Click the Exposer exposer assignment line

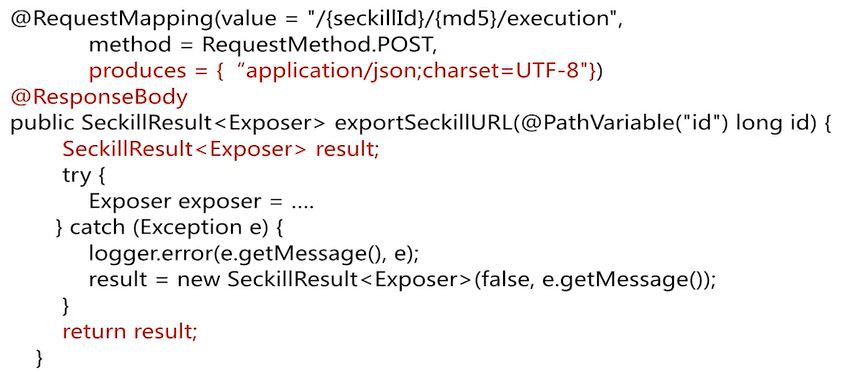[x=201, y=202]
